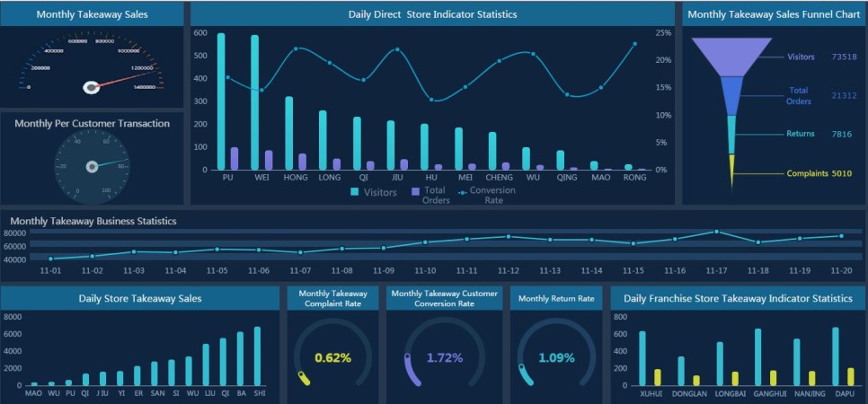Click the Daily Store Takeaway Sales header
Viewport: 868px width, 404px height.
coord(140,298)
